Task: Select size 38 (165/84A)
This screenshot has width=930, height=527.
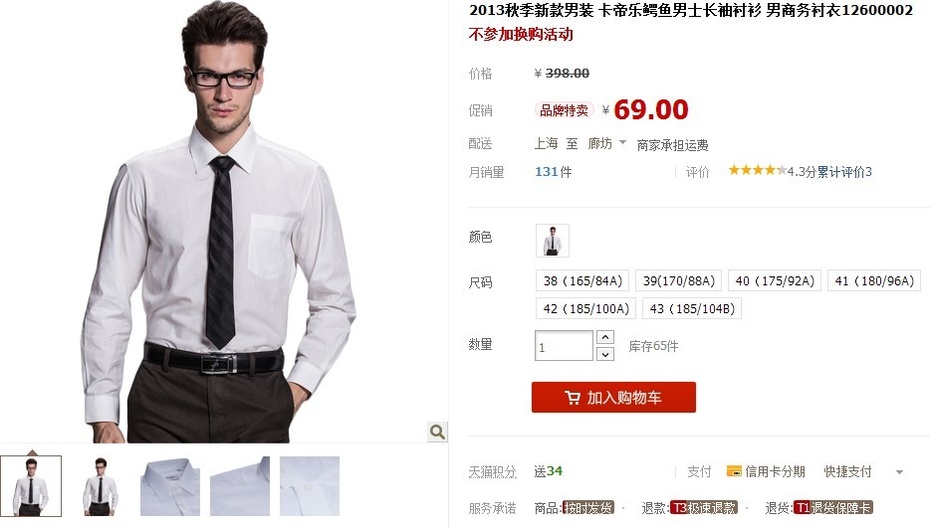Action: [582, 281]
